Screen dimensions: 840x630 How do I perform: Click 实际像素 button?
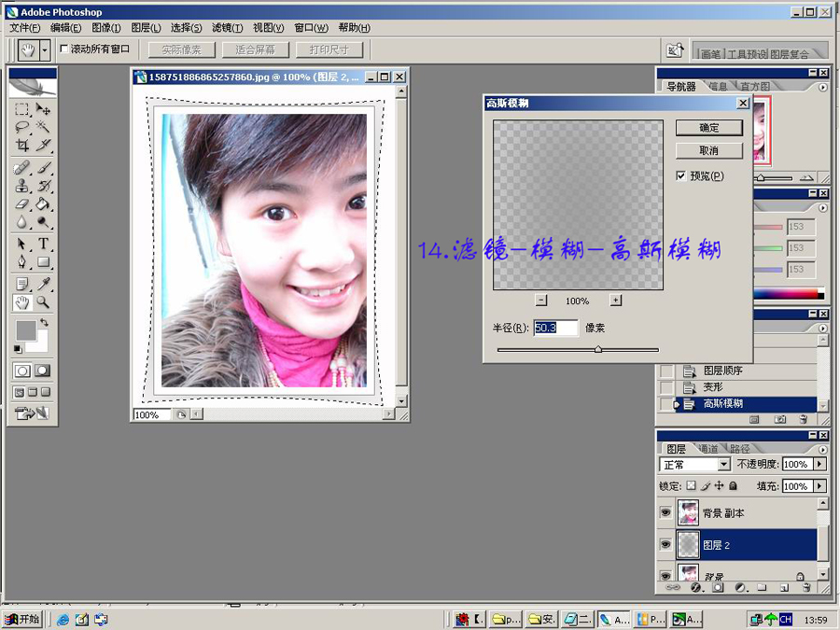(x=181, y=49)
